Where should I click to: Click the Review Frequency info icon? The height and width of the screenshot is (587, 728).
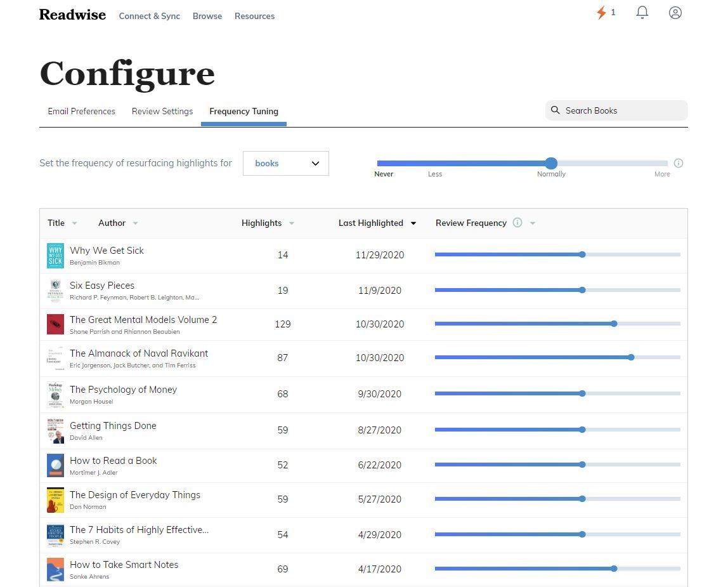517,223
